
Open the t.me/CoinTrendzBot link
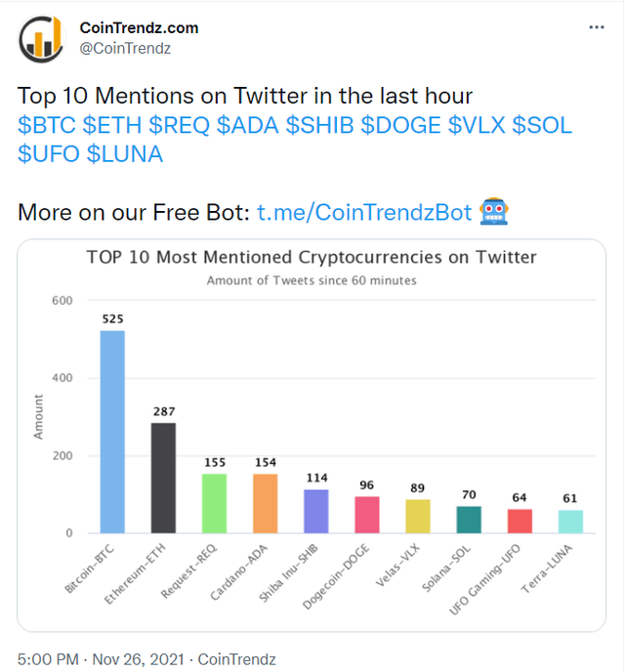[x=364, y=212]
